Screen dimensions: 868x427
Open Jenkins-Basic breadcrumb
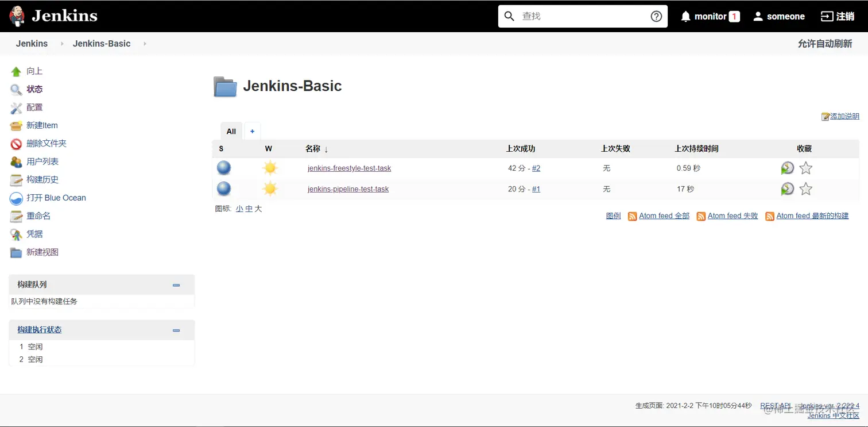click(x=102, y=44)
